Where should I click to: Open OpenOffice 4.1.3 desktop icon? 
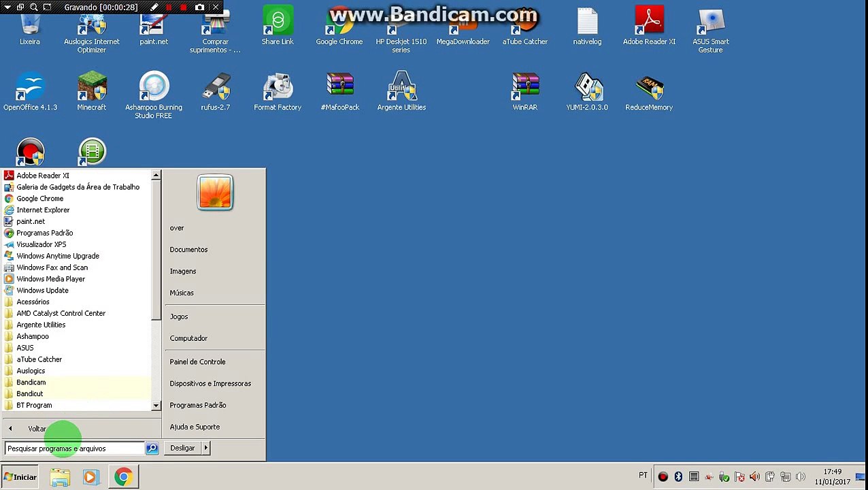point(30,91)
